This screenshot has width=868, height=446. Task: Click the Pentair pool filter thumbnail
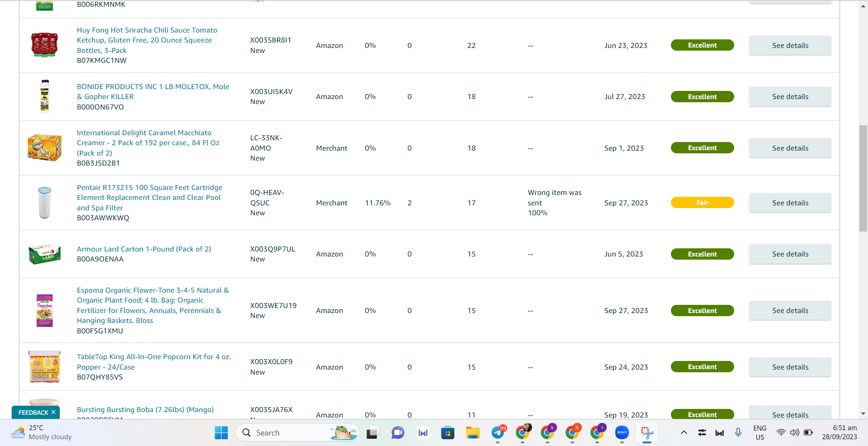(44, 202)
